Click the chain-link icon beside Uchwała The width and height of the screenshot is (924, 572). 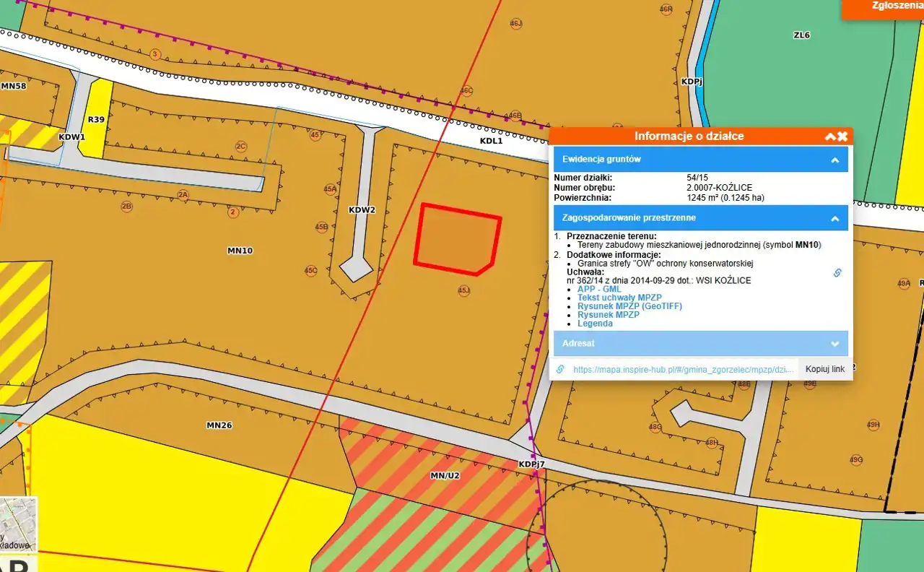pyautogui.click(x=837, y=273)
